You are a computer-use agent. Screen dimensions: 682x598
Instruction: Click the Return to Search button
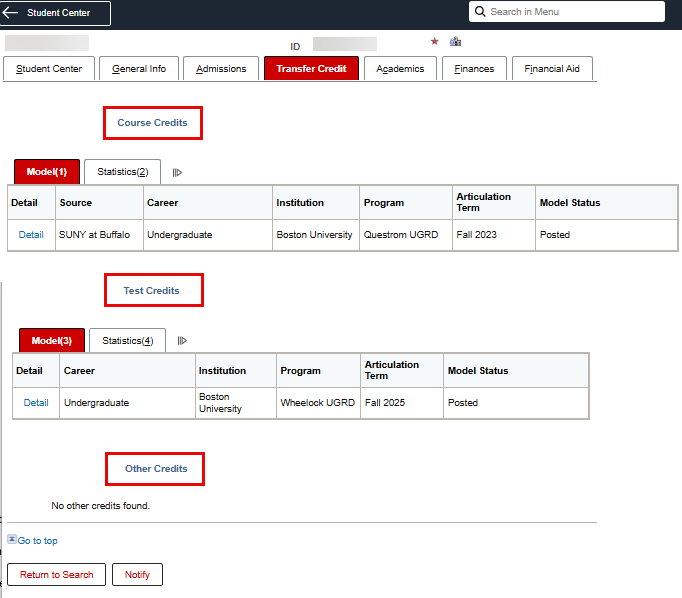tap(57, 575)
